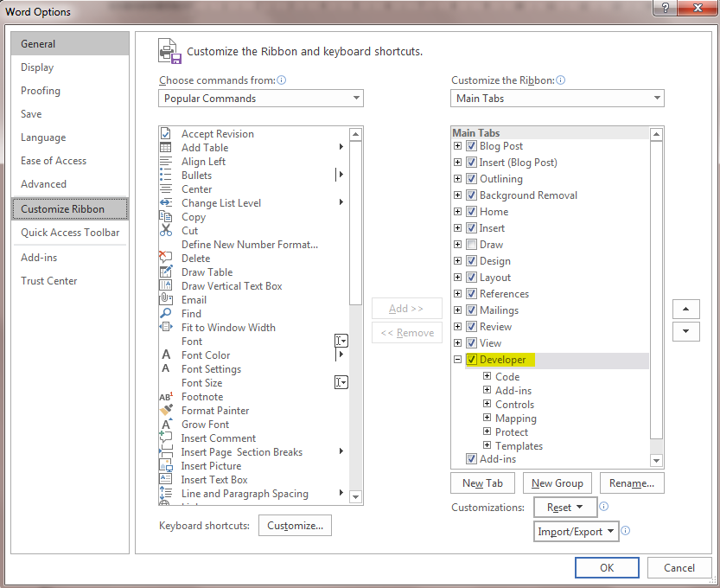Click the OK button
This screenshot has height=588, width=720.
(x=607, y=568)
